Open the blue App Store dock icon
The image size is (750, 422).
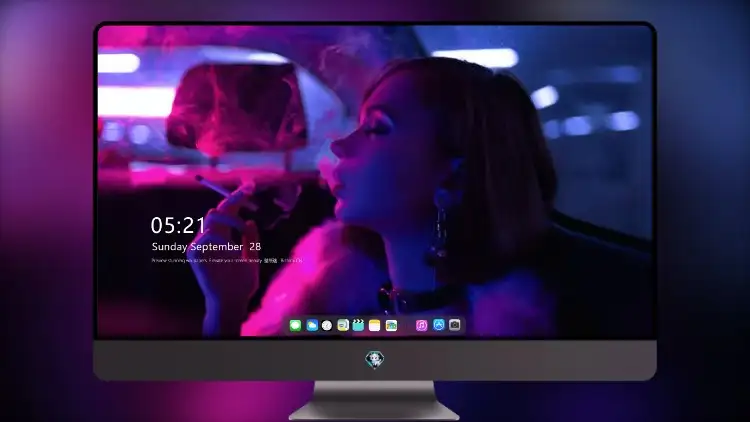click(x=439, y=325)
